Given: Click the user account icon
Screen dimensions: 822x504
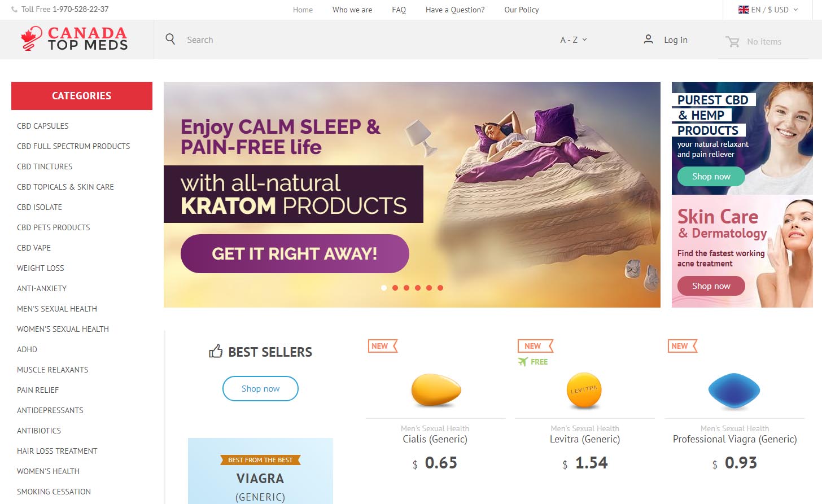Looking at the screenshot, I should point(648,39).
